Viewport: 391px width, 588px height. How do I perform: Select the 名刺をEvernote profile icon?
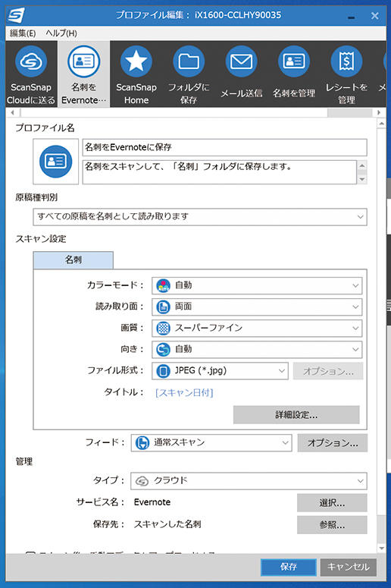83,74
